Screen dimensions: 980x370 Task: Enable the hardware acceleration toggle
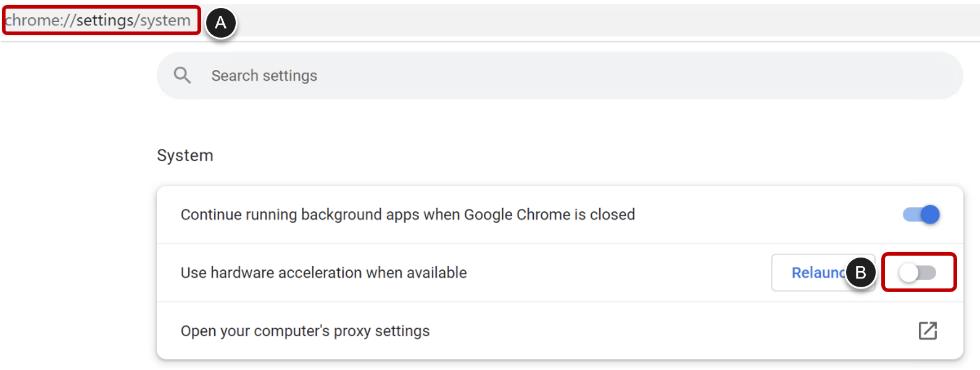918,272
